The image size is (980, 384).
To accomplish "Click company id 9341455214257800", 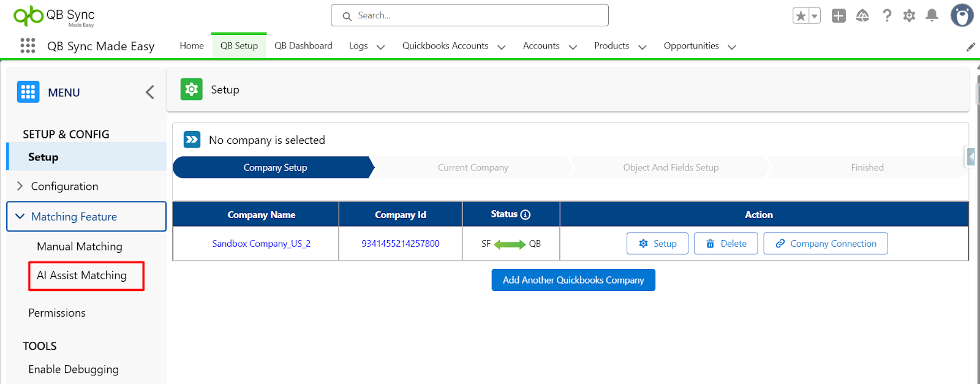I will [401, 244].
